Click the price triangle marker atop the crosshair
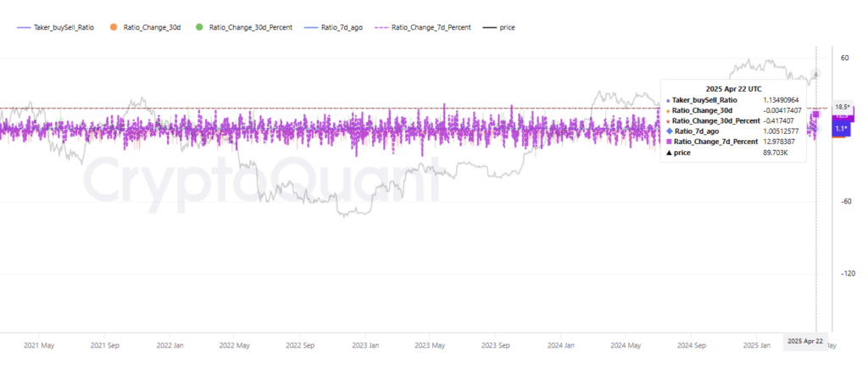Viewport: 868px width, 368px height. [816, 75]
